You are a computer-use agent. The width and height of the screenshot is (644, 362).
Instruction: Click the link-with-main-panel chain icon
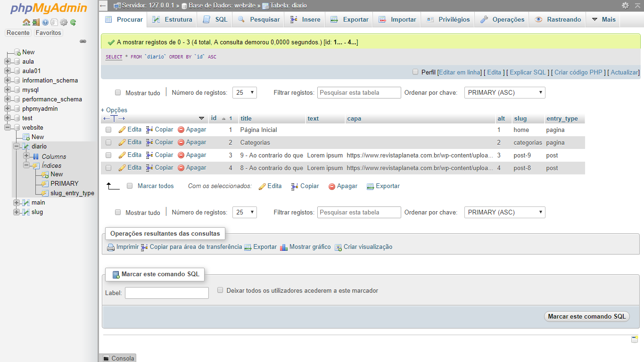(83, 41)
